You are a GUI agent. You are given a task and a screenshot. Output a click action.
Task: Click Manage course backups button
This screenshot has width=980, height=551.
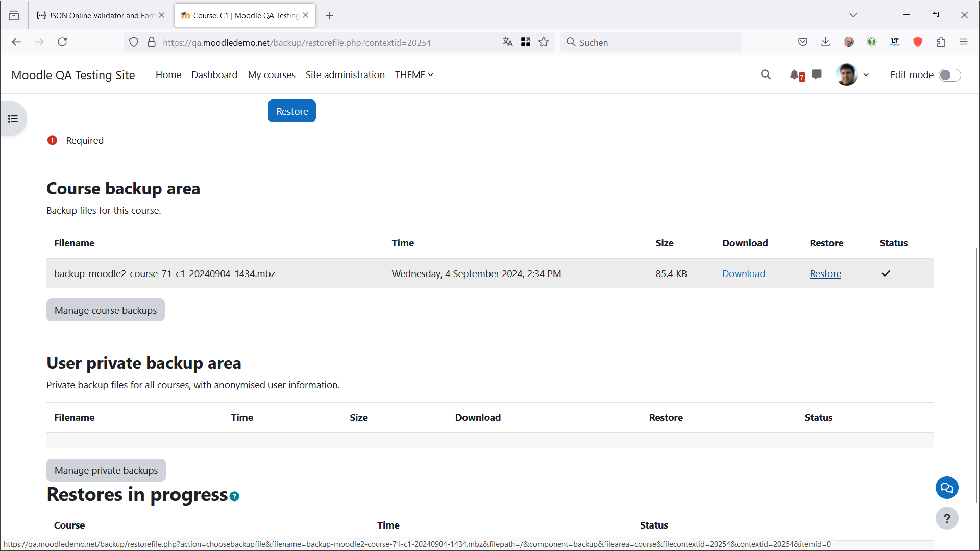tap(106, 310)
